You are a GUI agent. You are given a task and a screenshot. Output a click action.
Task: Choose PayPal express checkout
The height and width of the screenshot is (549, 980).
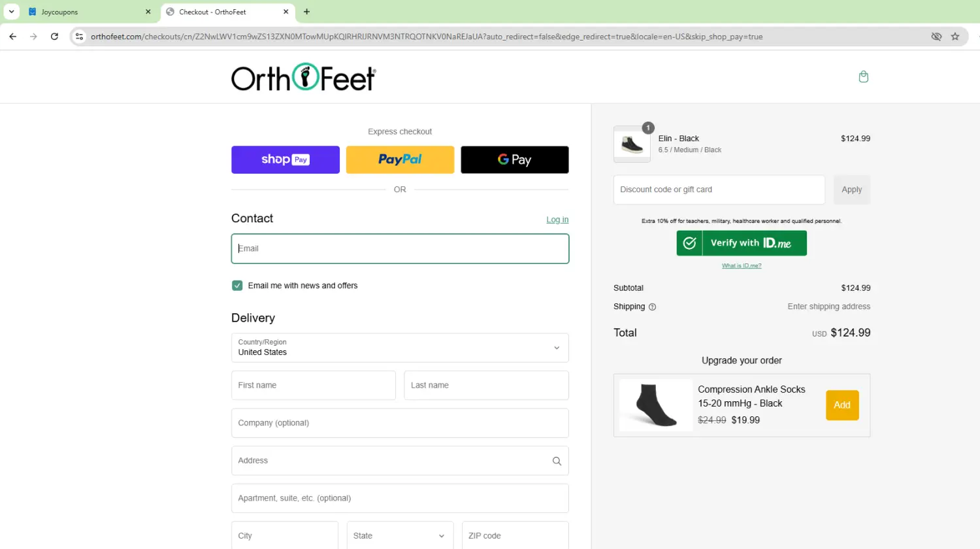400,159
